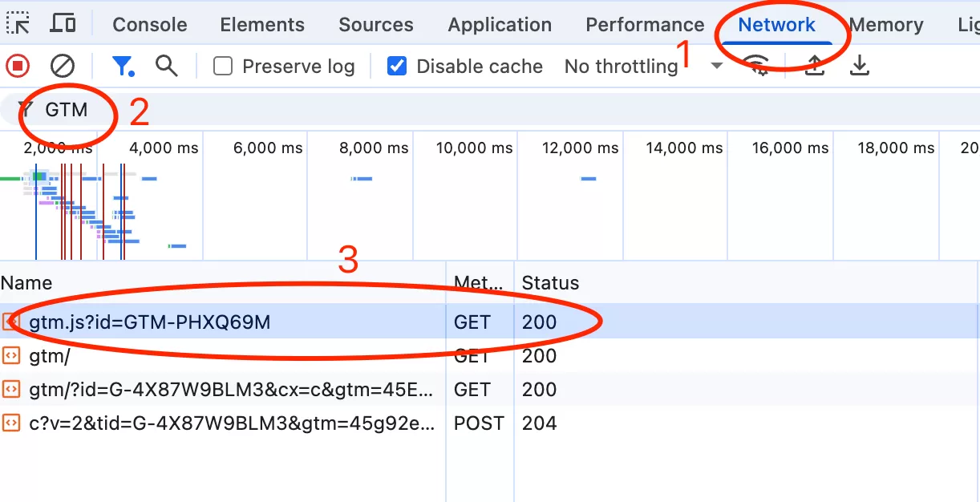Open the Sources tab
Screen dimensions: 980x502
point(376,25)
